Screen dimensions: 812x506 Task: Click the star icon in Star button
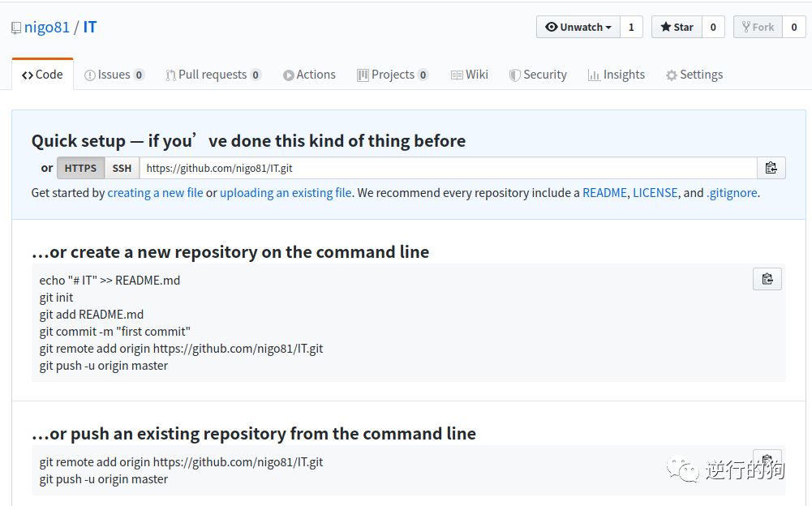(666, 27)
